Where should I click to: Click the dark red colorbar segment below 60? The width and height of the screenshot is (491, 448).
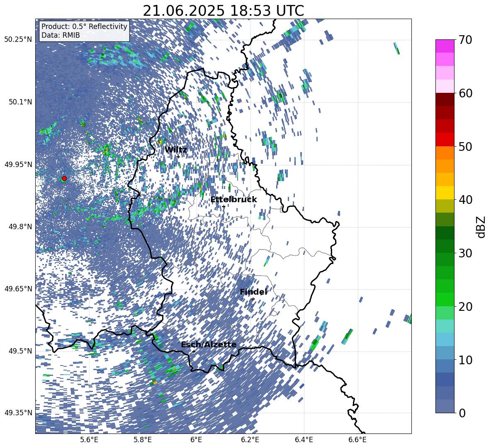pos(445,99)
